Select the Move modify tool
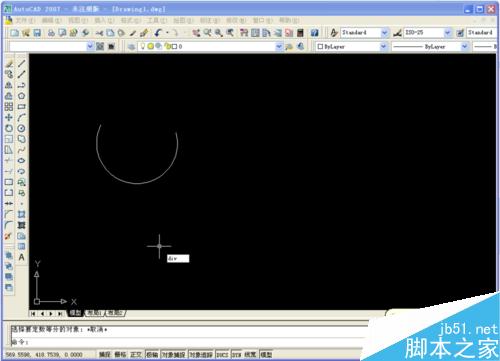The height and width of the screenshot is (361, 500). 9,117
